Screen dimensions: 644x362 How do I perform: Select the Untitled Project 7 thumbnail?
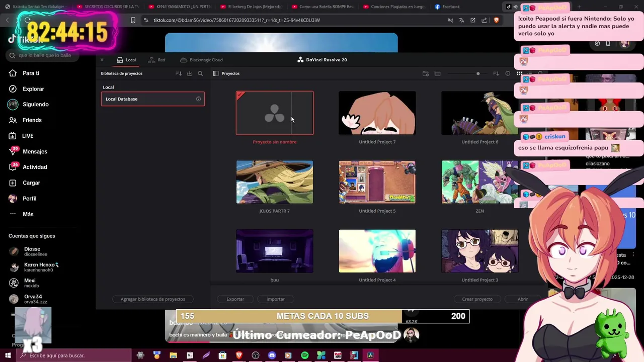click(377, 113)
